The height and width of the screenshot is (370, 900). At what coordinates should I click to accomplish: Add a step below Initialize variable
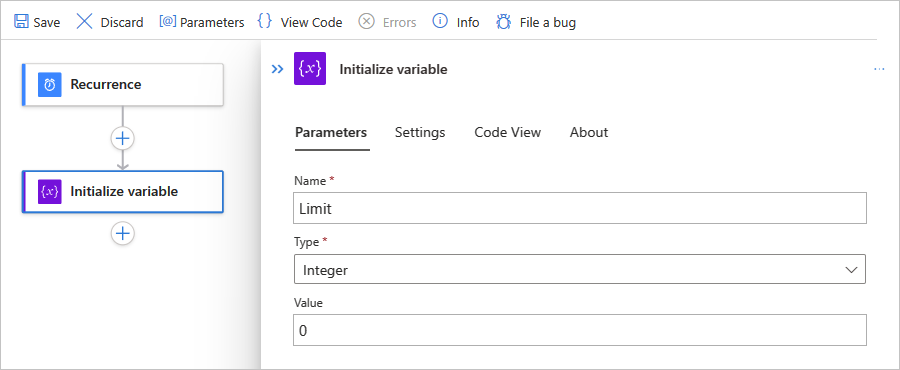click(122, 233)
